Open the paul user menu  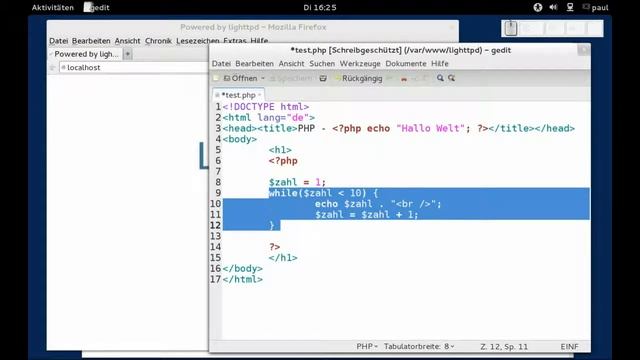pyautogui.click(x=596, y=7)
